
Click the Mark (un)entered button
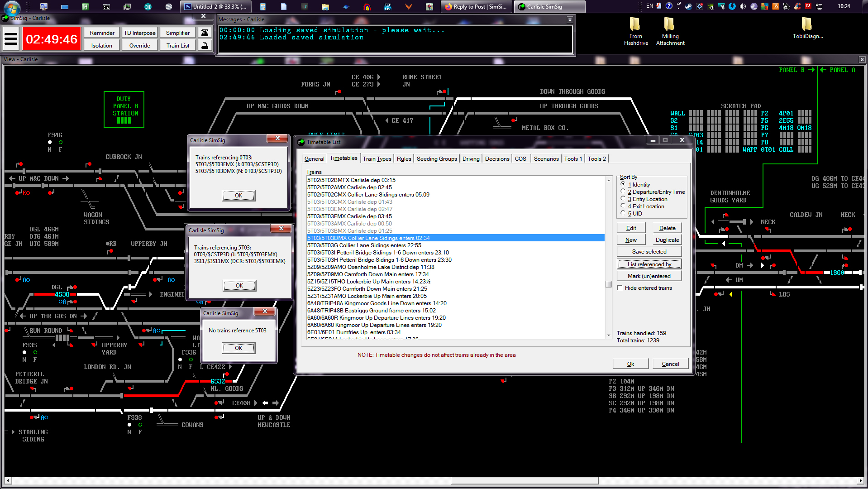[x=649, y=276]
